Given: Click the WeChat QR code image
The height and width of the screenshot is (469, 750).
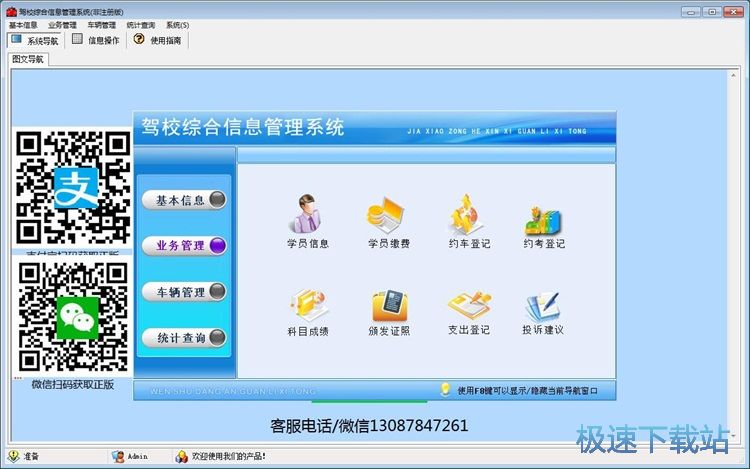Looking at the screenshot, I should pos(73,317).
